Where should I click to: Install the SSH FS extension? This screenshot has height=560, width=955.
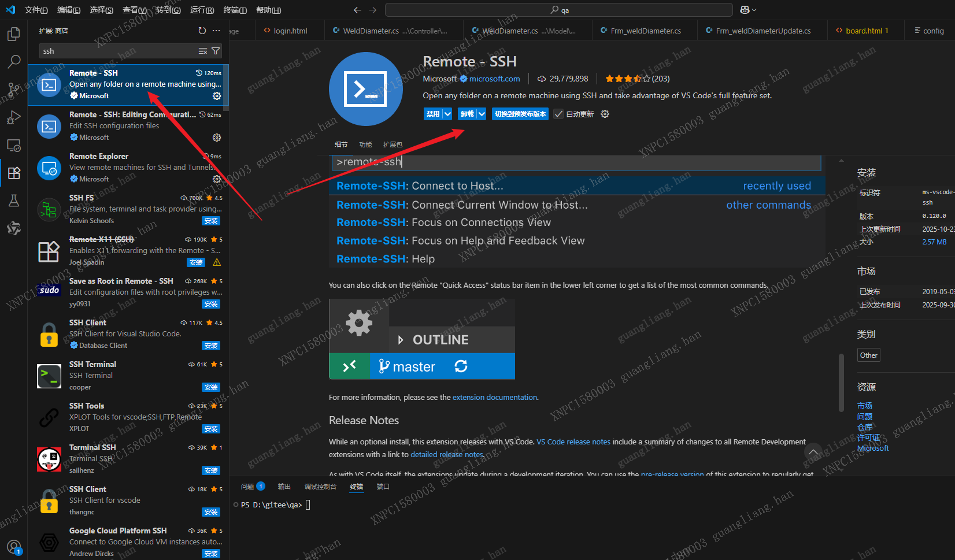211,221
